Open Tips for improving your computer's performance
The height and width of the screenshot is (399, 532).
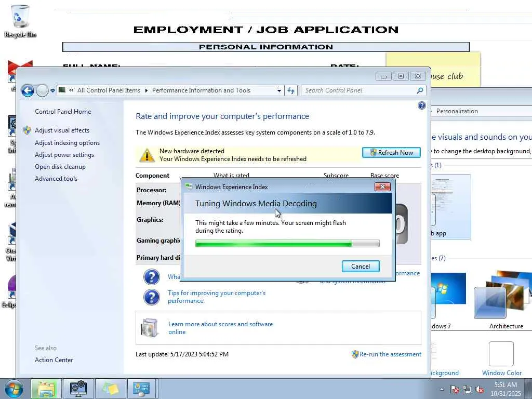click(x=217, y=297)
